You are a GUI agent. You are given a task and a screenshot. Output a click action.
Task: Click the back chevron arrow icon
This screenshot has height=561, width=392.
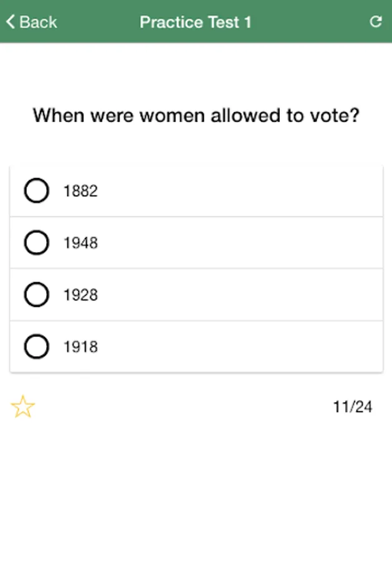10,22
